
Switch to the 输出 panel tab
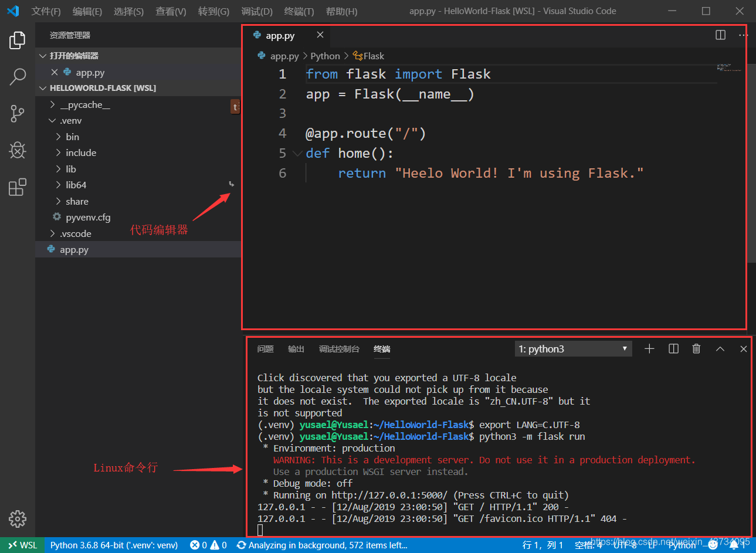(x=296, y=349)
